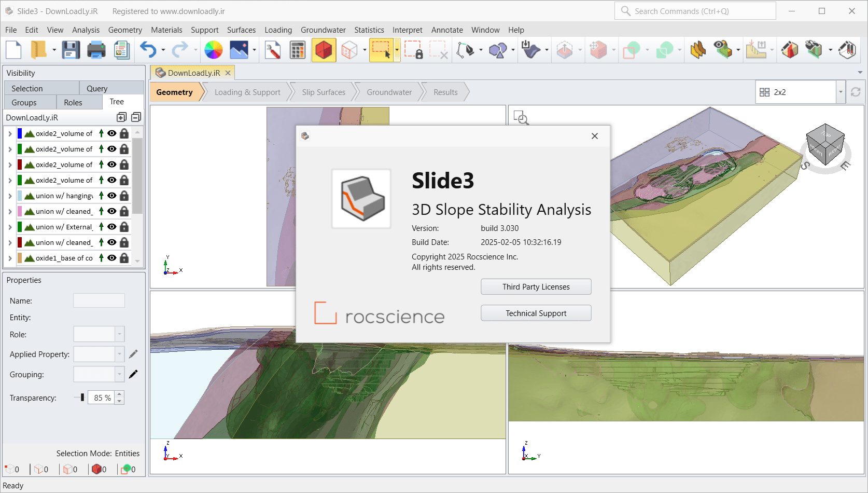Open the Role dropdown in Properties
This screenshot has height=493, width=868.
[120, 334]
